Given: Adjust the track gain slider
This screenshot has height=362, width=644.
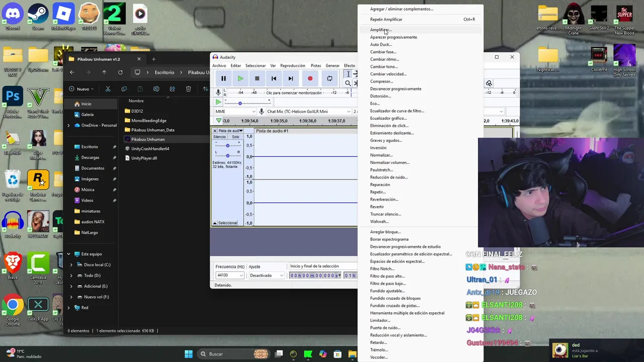Looking at the screenshot, I should 227,145.
